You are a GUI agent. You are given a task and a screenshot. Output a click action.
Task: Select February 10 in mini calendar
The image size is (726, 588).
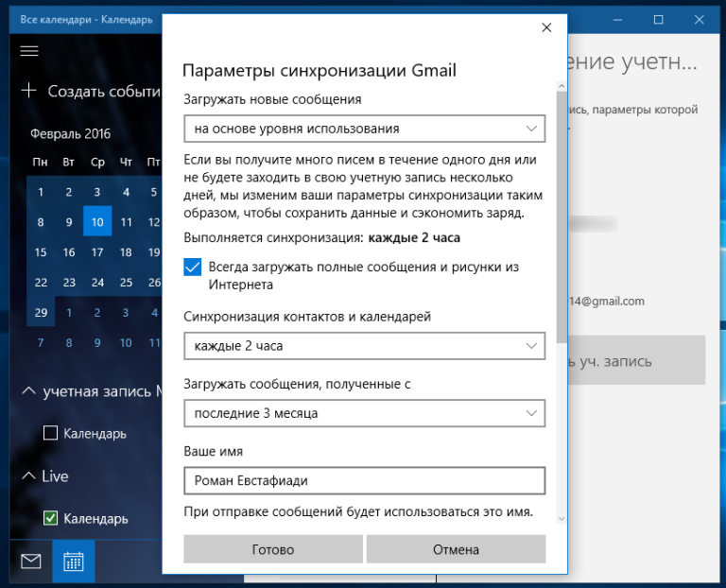click(97, 223)
